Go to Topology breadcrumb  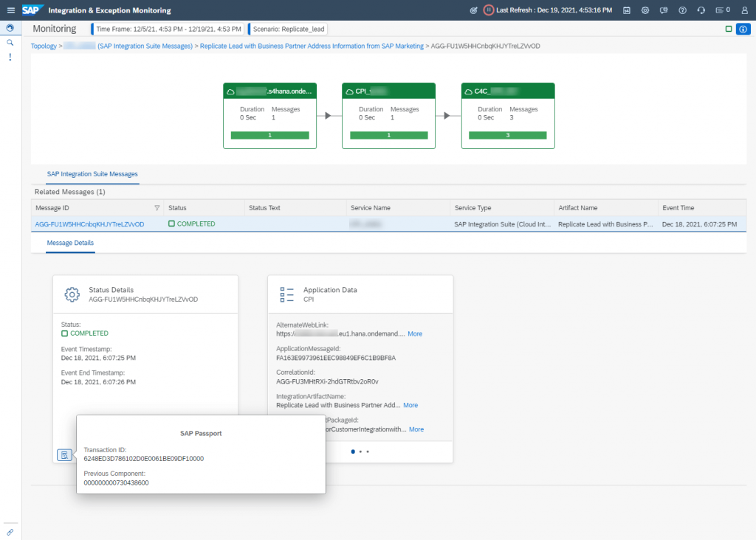[x=44, y=46]
